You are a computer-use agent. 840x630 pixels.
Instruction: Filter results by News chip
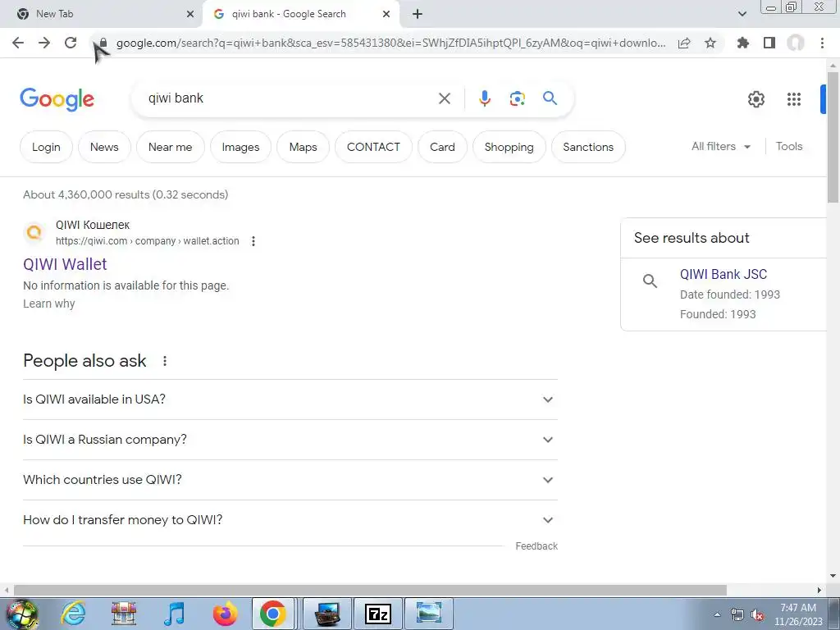[x=104, y=147]
